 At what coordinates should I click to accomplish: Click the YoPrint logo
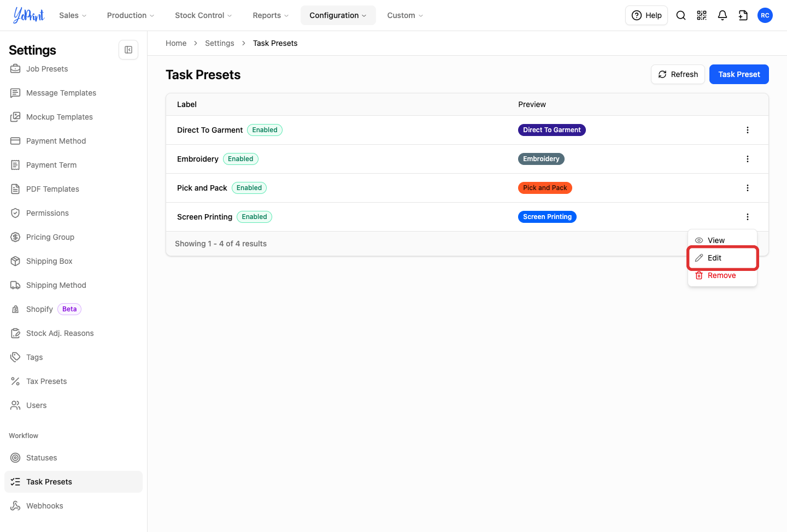28,15
